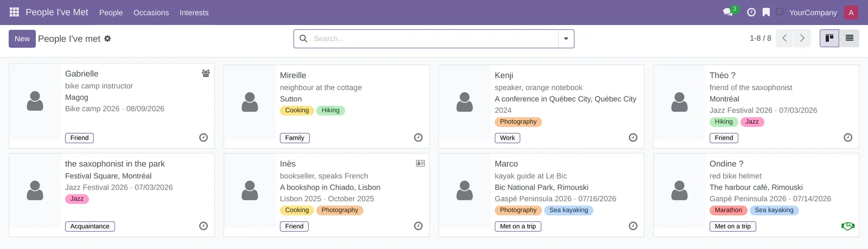Click the 1-8 / 8 pager counter
This screenshot has height=249, width=868.
(x=761, y=39)
